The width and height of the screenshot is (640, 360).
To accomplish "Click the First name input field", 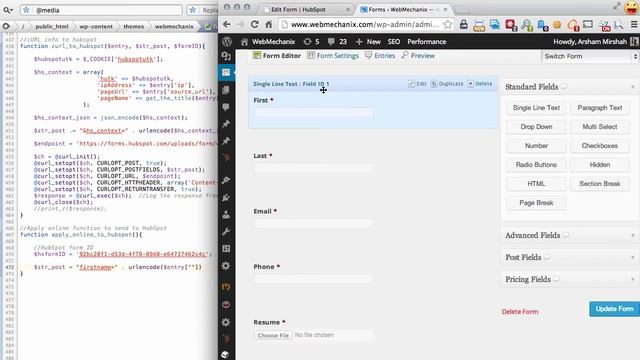I will [313, 113].
